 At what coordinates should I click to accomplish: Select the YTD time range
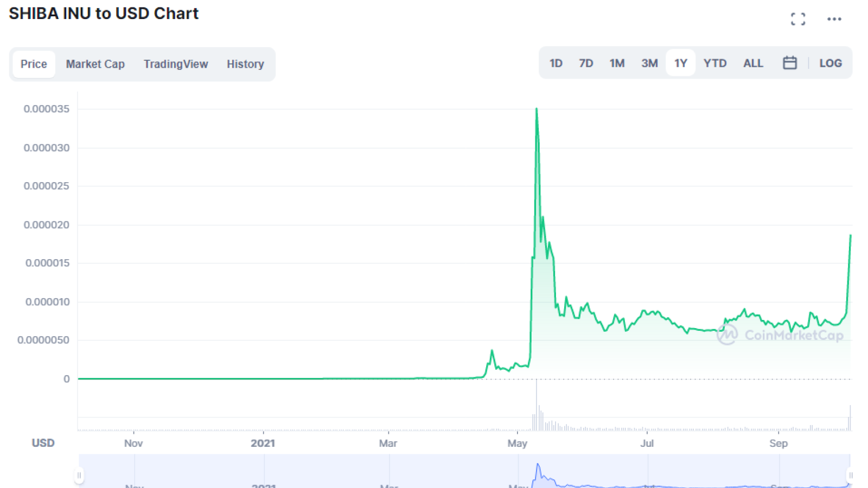coord(715,63)
